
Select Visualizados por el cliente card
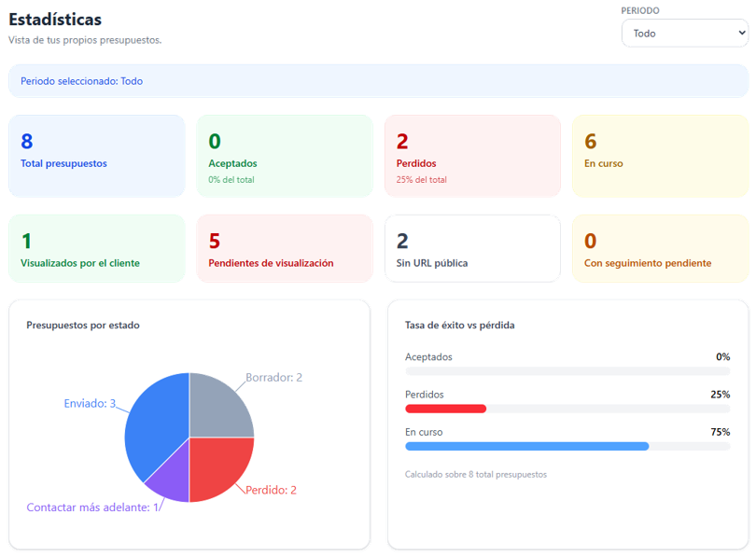point(97,248)
